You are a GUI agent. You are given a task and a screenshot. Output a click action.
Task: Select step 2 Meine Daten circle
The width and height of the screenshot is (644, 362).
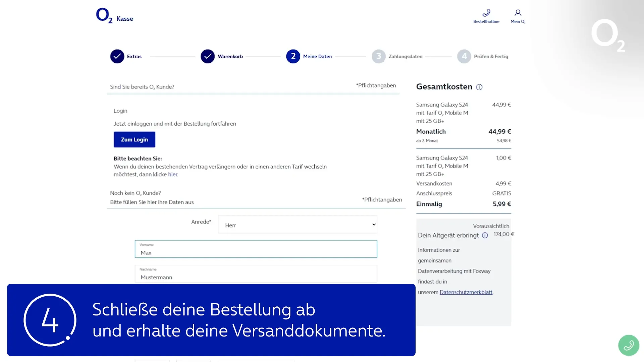(293, 56)
